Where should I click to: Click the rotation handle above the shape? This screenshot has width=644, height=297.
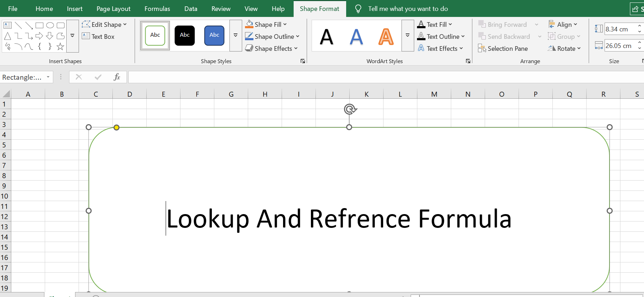pos(350,109)
